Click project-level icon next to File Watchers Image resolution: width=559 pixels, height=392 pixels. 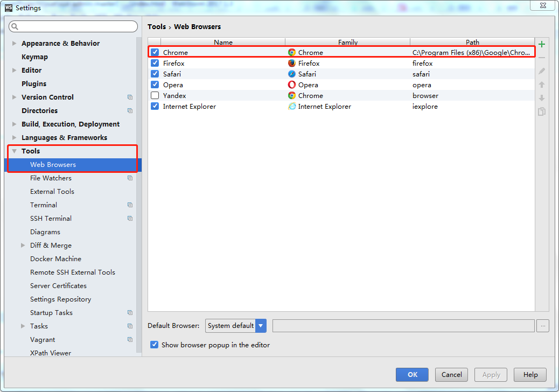[x=130, y=178]
